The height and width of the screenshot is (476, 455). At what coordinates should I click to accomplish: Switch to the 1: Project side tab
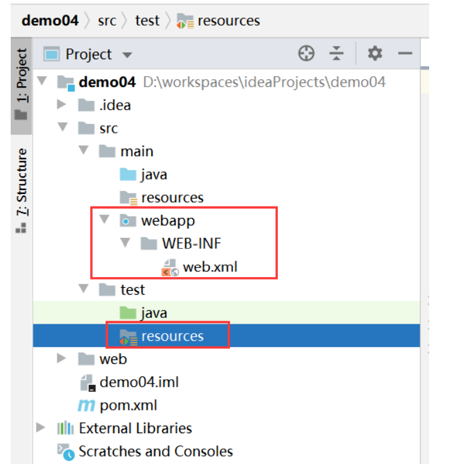coord(21,86)
